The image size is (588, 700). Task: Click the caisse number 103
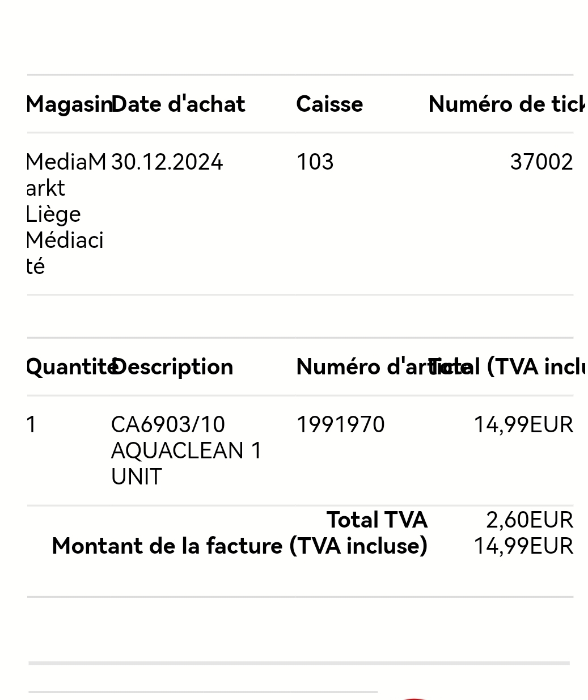[x=315, y=162]
